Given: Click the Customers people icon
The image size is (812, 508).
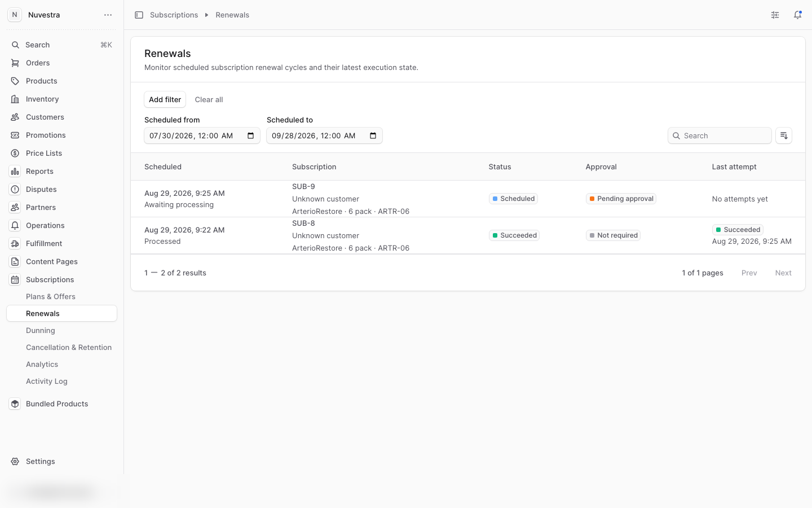Looking at the screenshot, I should click(x=15, y=117).
